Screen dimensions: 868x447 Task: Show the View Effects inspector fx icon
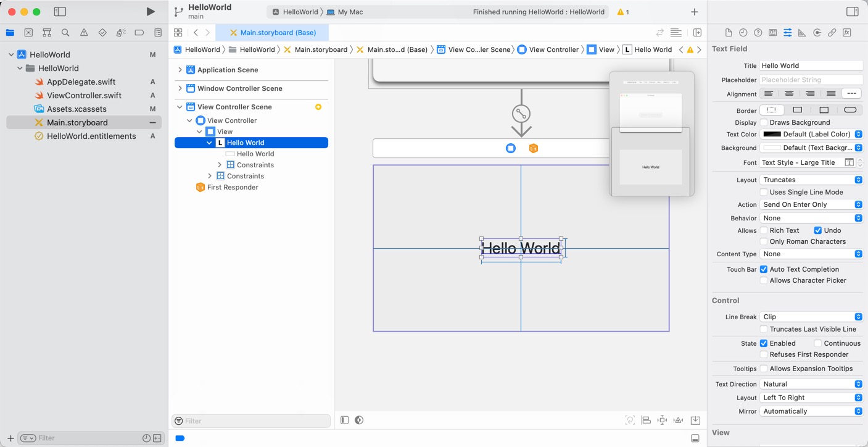click(847, 33)
